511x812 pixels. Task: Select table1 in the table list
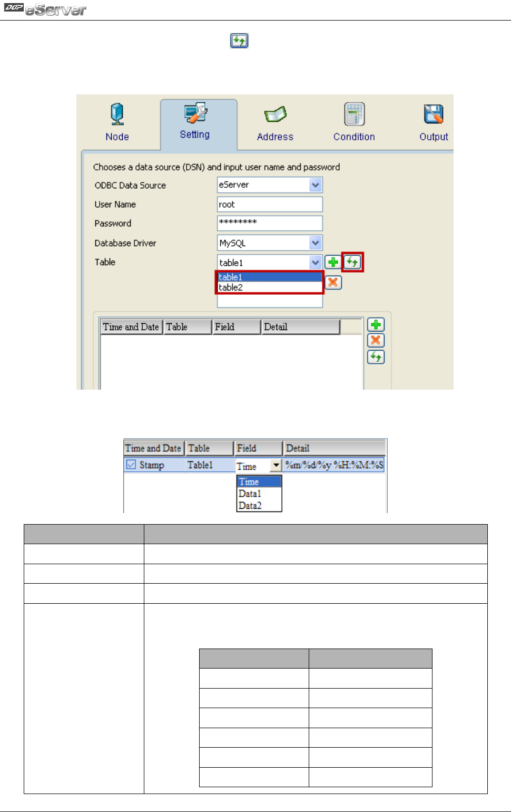coord(270,277)
